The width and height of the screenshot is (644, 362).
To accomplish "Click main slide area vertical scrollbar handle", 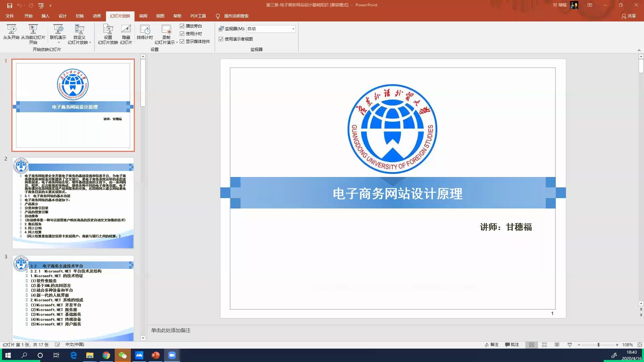I will pos(641,66).
